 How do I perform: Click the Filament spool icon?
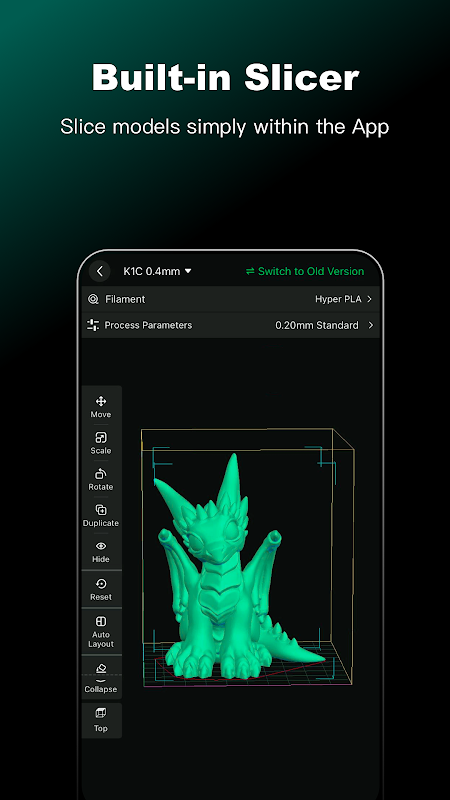93,299
